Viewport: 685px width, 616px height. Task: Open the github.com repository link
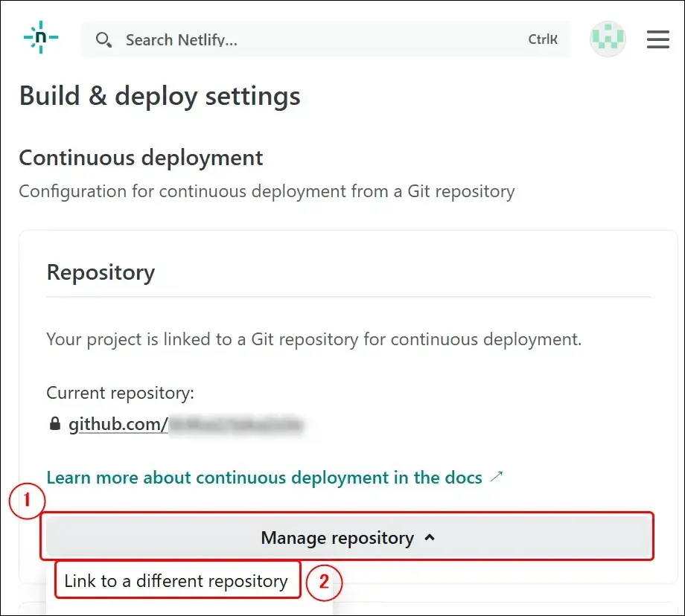[118, 425]
